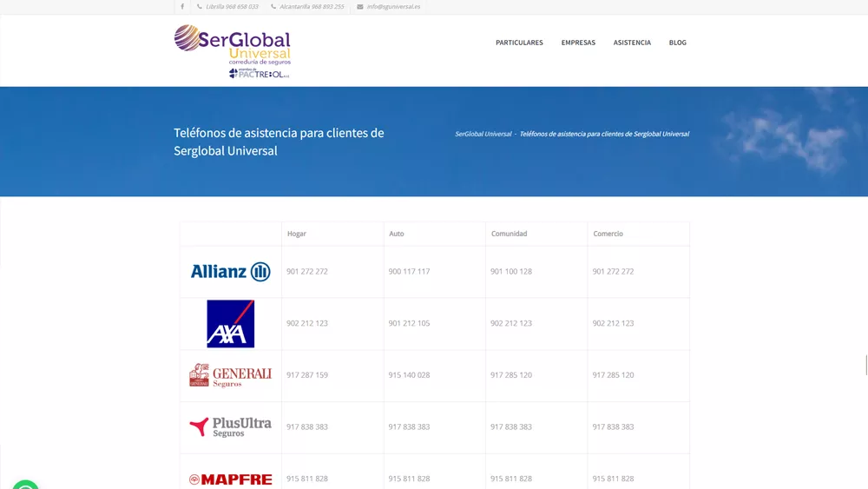Select MAPFRE Hogar number 915 811 828
The width and height of the screenshot is (868, 489).
307,479
